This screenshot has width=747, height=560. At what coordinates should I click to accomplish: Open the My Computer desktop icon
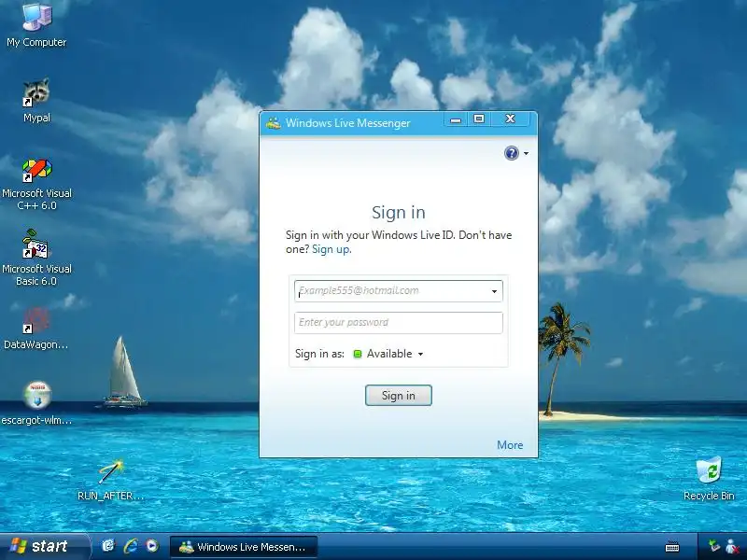click(x=36, y=25)
